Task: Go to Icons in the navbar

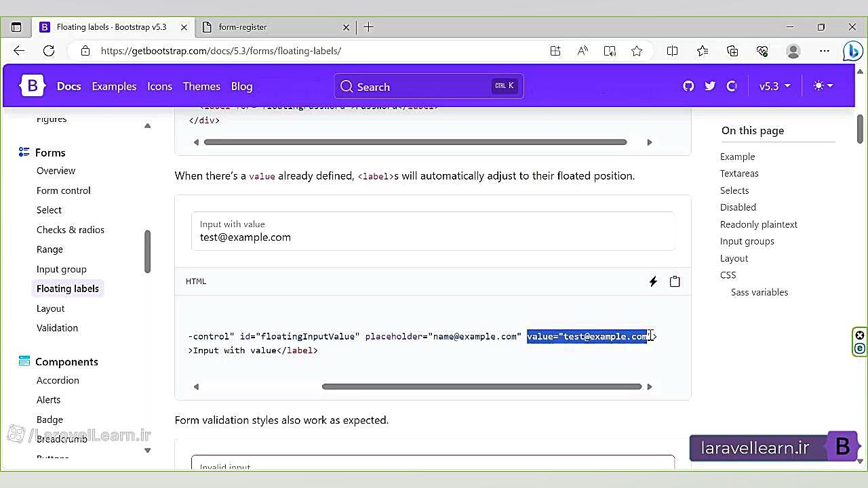Action: [x=159, y=86]
